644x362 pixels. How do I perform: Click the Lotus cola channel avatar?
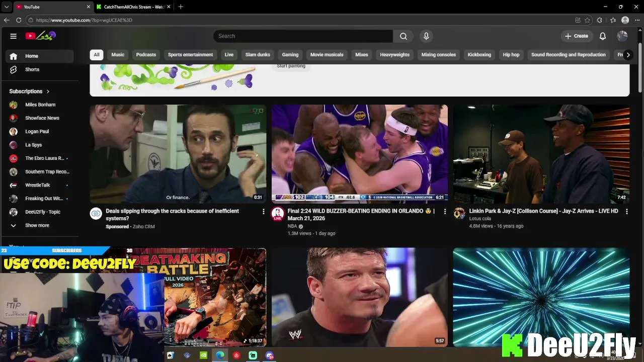coord(459,214)
